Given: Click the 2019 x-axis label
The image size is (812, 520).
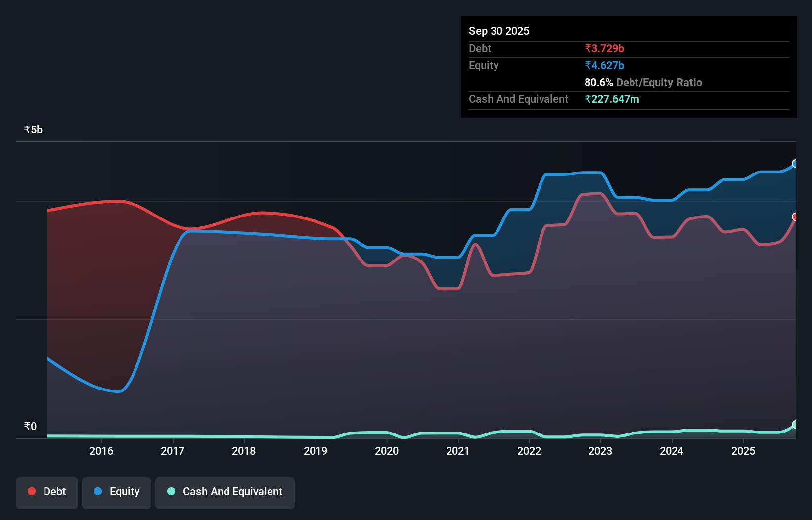Looking at the screenshot, I should (x=316, y=451).
